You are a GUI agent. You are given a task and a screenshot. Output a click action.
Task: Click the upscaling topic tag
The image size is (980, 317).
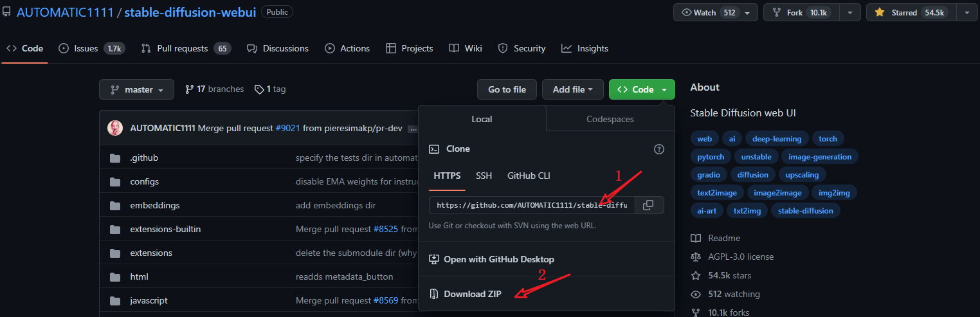tap(802, 175)
